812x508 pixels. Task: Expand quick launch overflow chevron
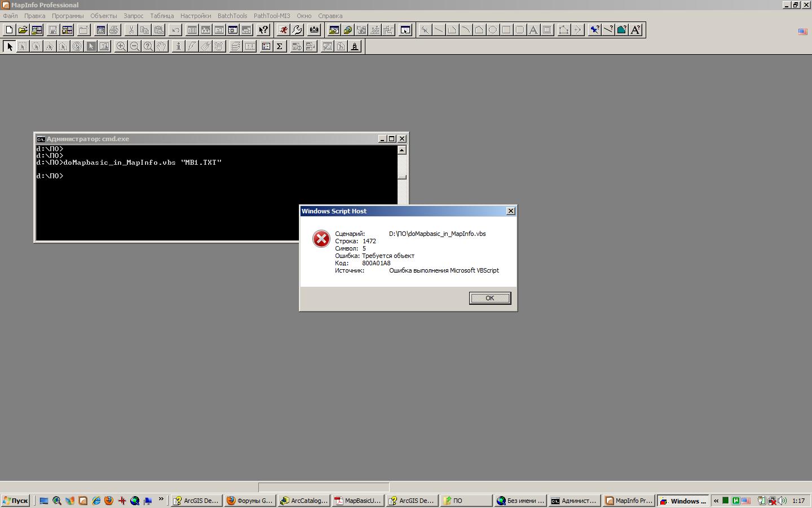[x=161, y=500]
